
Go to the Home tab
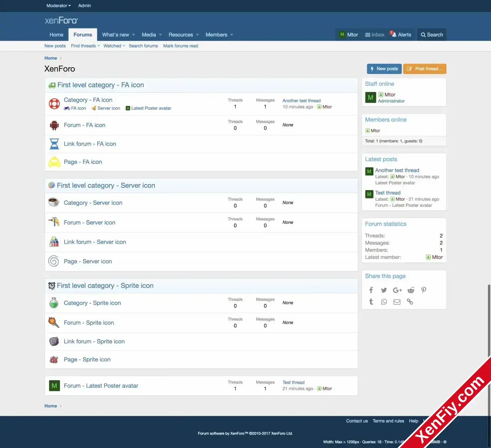[x=56, y=35]
